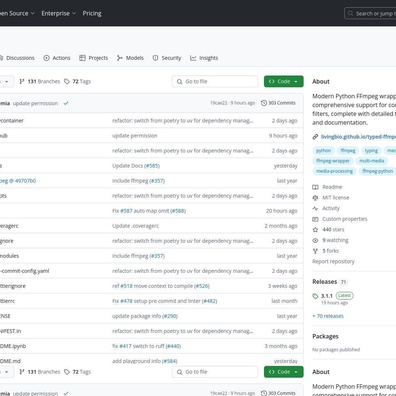
Task: Open the ref #518 move context commit
Action: (x=161, y=286)
